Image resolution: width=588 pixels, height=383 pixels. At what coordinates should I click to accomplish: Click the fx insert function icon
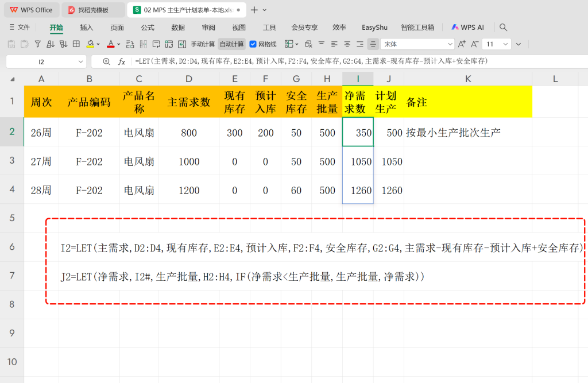[x=122, y=61]
